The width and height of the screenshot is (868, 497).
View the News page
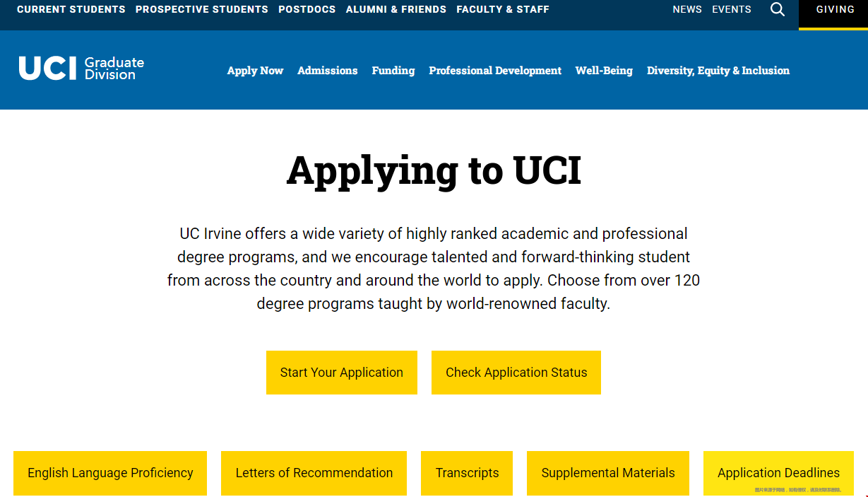pyautogui.click(x=687, y=9)
